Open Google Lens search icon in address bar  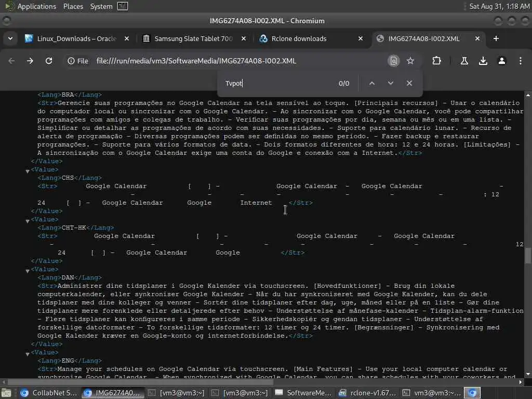click(x=394, y=61)
